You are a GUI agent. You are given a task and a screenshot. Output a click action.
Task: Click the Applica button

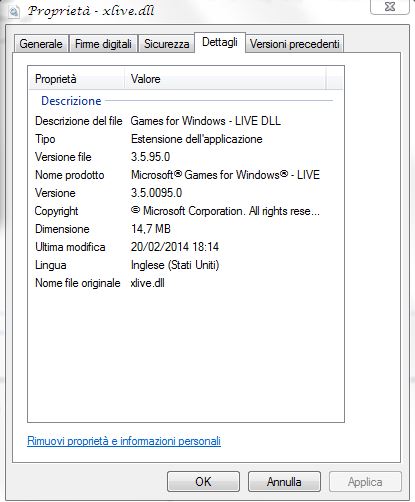click(365, 481)
